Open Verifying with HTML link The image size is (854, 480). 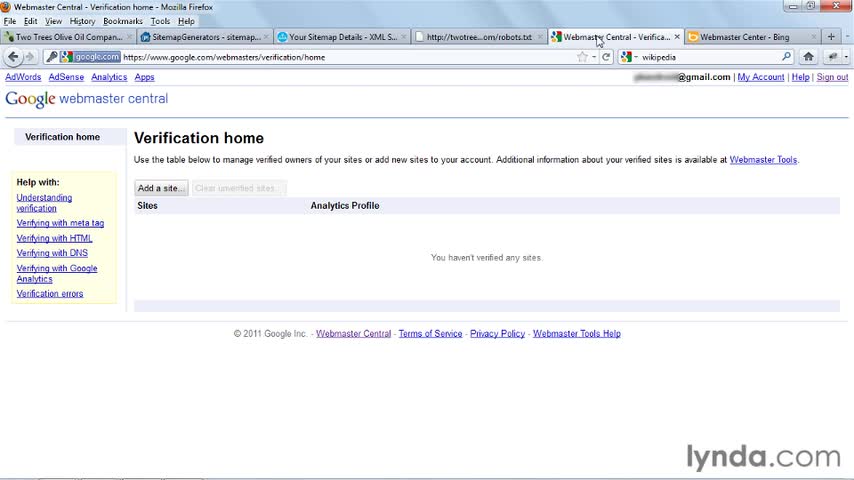tap(54, 238)
